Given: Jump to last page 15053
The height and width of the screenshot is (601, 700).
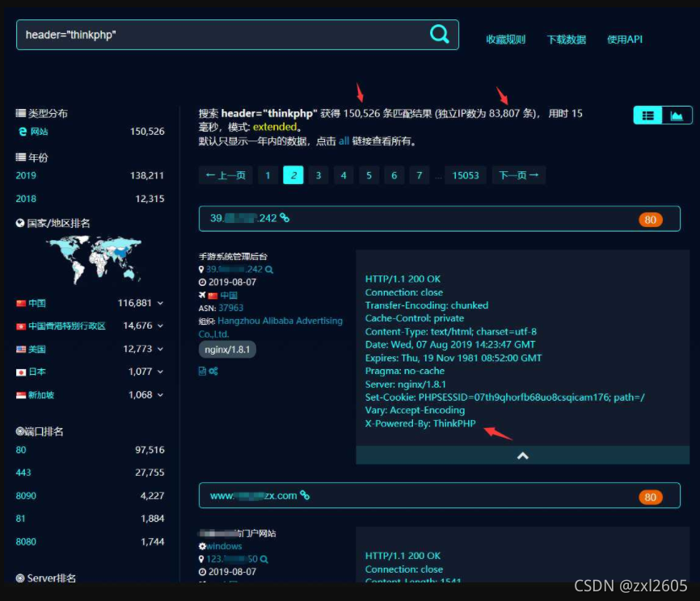Looking at the screenshot, I should tap(465, 175).
